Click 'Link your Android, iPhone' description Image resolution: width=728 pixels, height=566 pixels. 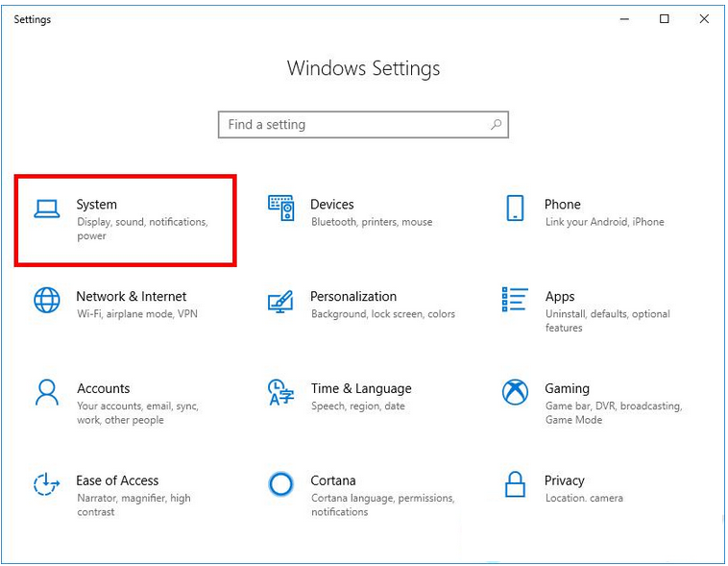tap(604, 222)
